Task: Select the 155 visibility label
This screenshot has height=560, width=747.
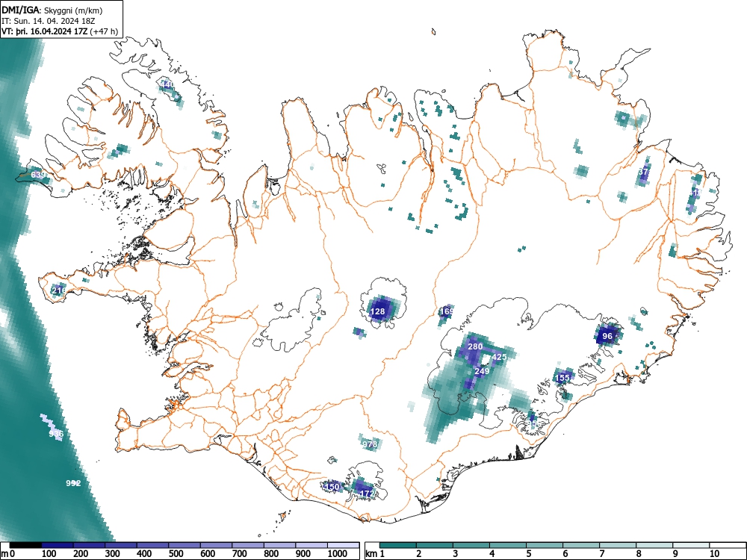Action: click(562, 378)
